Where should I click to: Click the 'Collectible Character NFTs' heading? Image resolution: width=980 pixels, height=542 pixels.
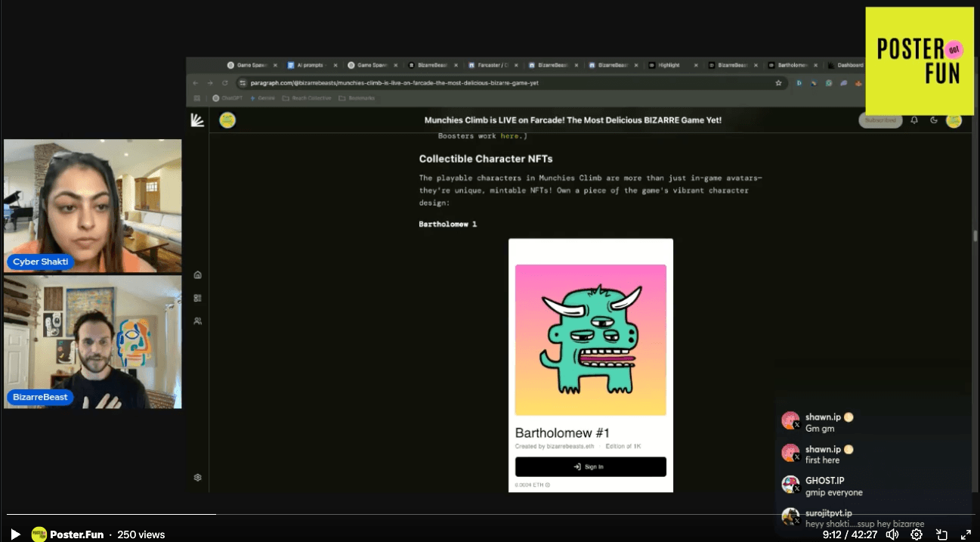[x=486, y=159]
